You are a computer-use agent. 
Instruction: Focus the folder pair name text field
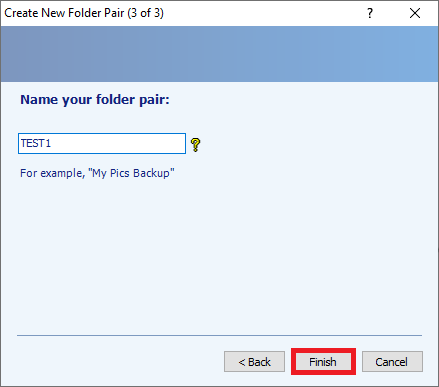click(102, 144)
